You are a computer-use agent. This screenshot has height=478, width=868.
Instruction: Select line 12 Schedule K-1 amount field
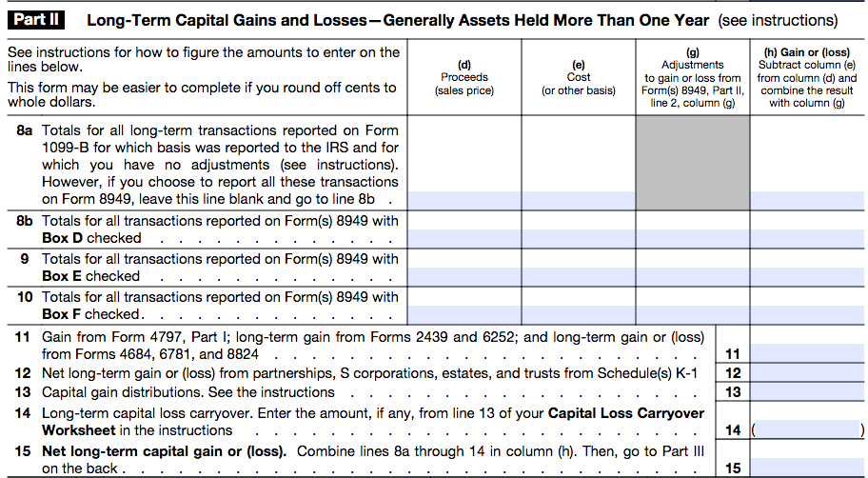(x=807, y=372)
